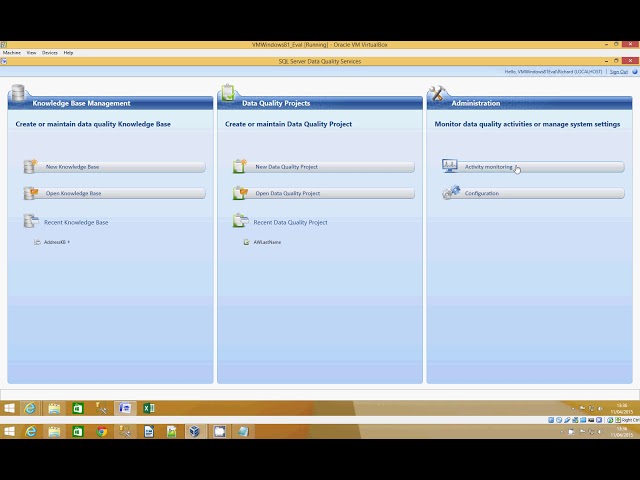Open the AWLastName recent project
The image size is (640, 480).
point(267,242)
